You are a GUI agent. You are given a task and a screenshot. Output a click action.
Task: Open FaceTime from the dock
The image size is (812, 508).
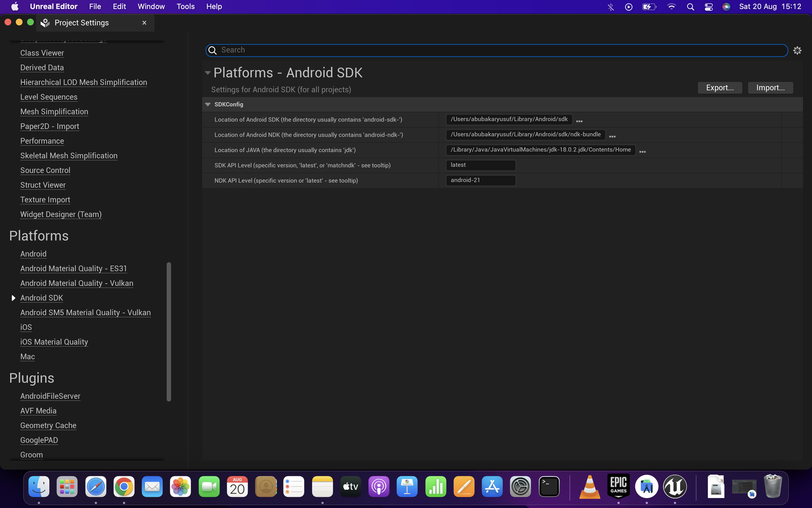pos(209,486)
